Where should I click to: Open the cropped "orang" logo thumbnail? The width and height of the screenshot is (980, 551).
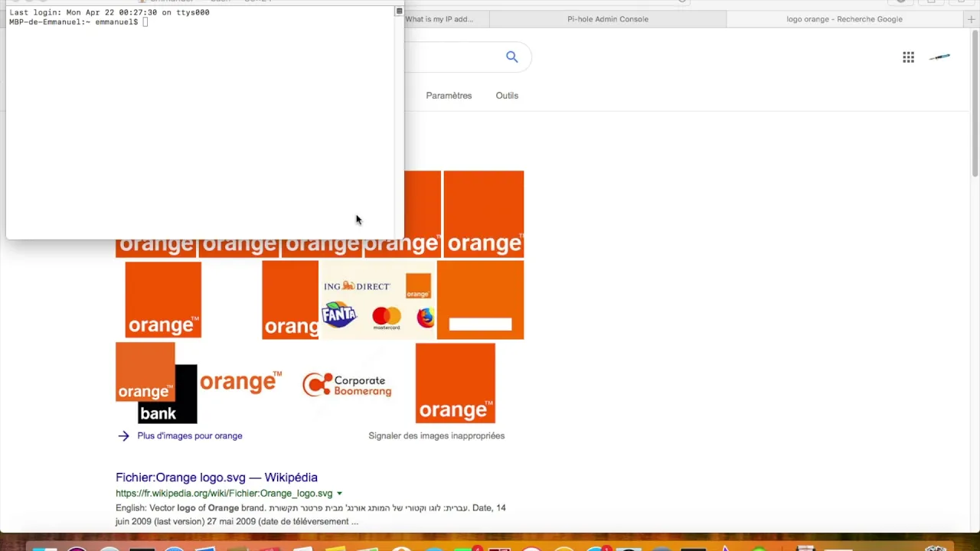point(290,300)
